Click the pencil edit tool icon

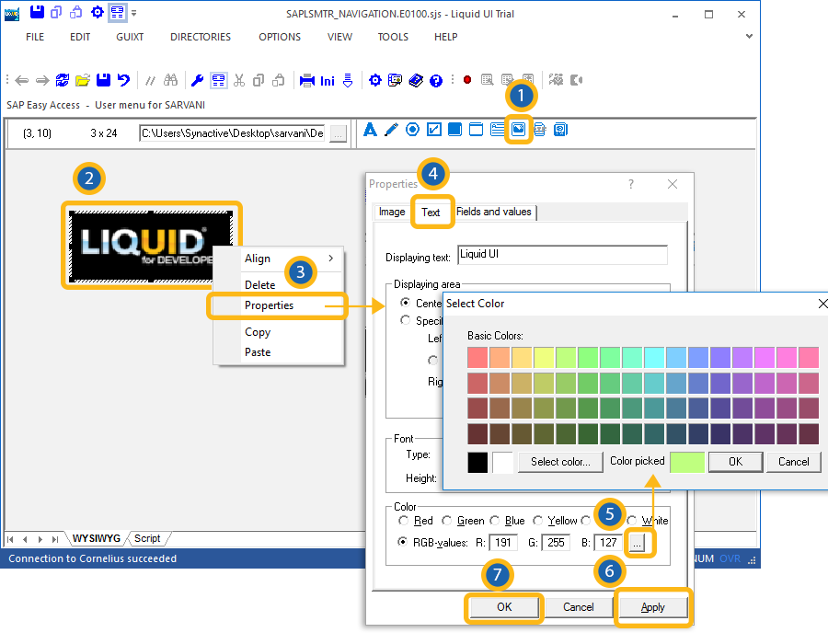[x=391, y=130]
